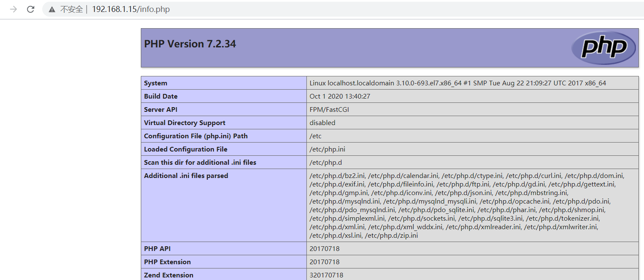Click the PHP logo image

point(603,47)
